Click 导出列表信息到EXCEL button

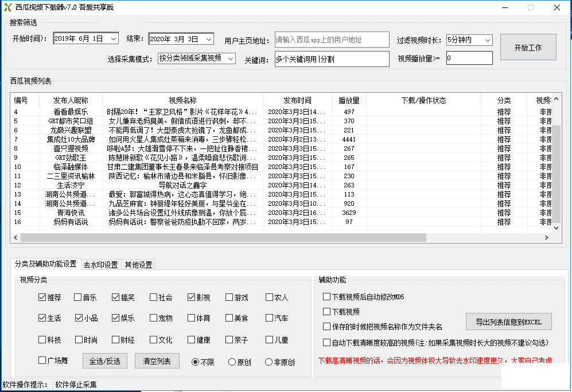[x=508, y=322]
